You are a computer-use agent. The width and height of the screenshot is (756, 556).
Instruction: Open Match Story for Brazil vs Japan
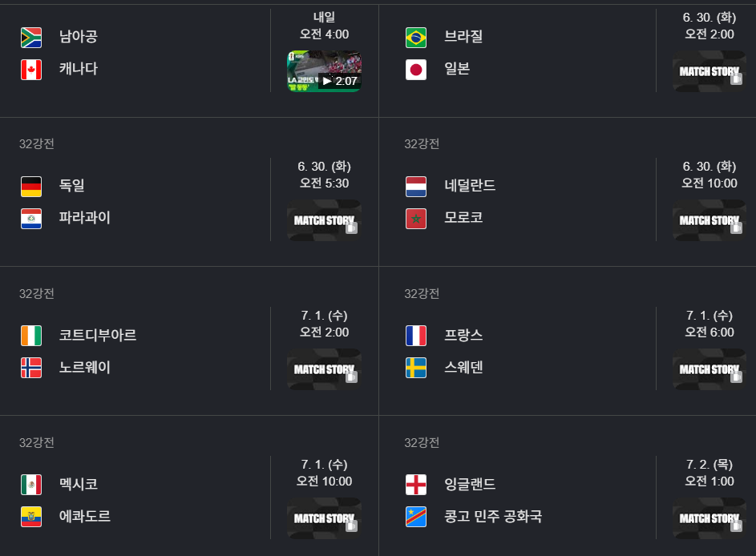(710, 71)
